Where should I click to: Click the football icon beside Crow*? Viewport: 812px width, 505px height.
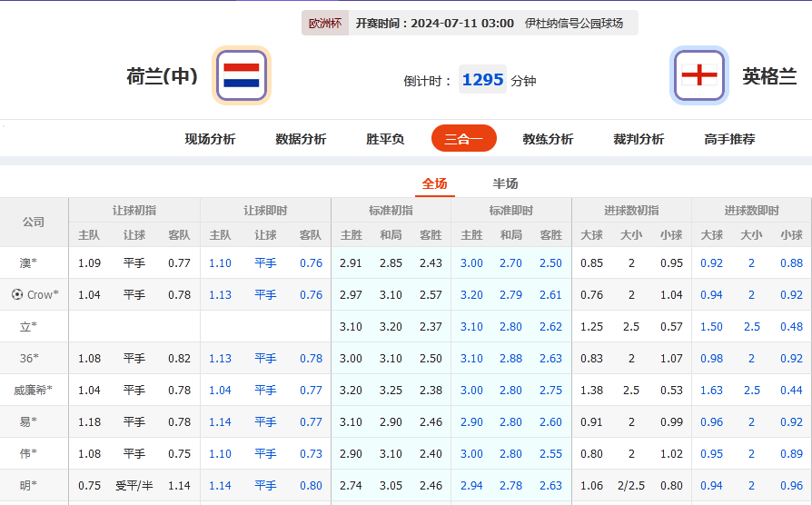pyautogui.click(x=17, y=294)
